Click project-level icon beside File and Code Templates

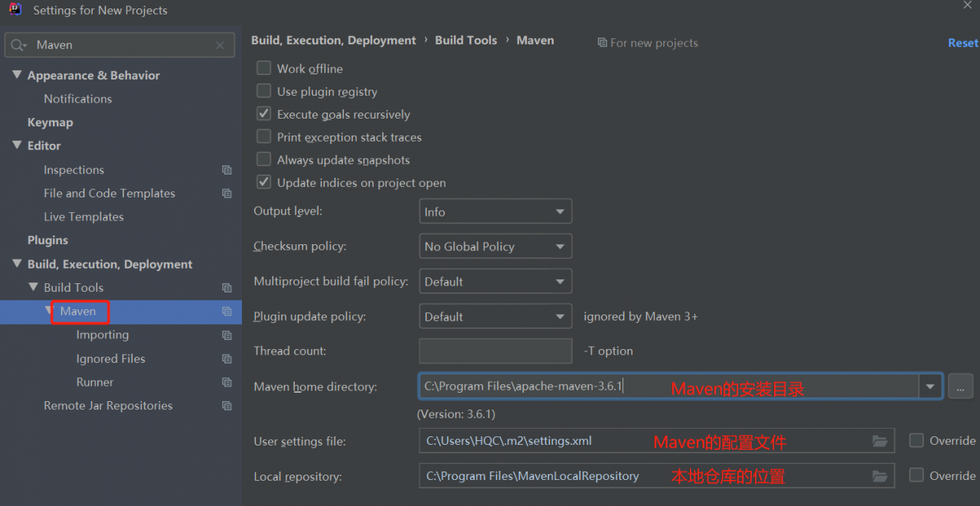227,194
